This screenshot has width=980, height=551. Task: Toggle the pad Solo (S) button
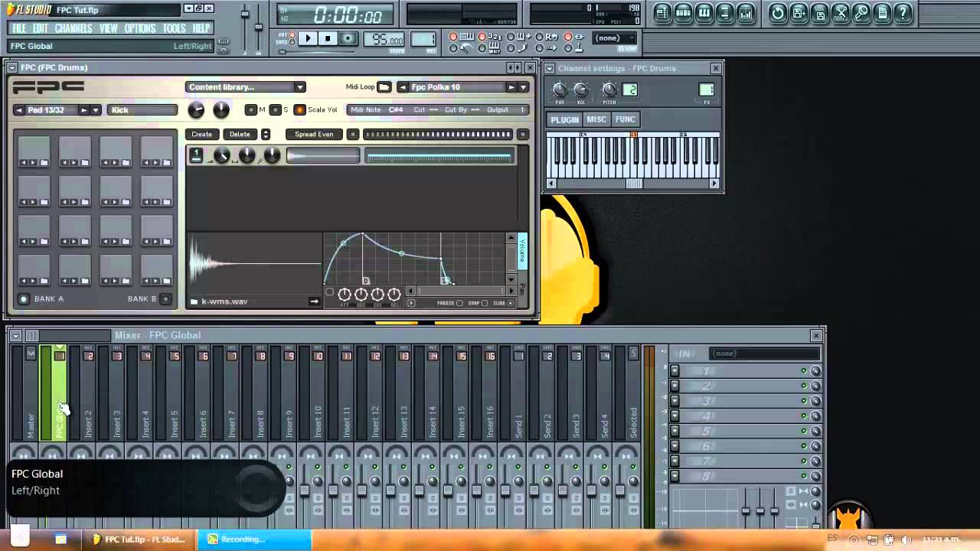(275, 110)
